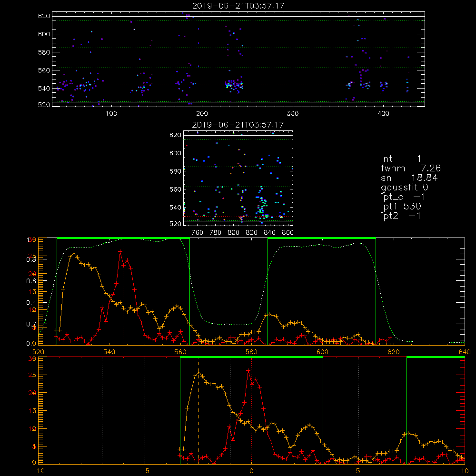Click the timestamp title above the wide top plot

coord(238,6)
